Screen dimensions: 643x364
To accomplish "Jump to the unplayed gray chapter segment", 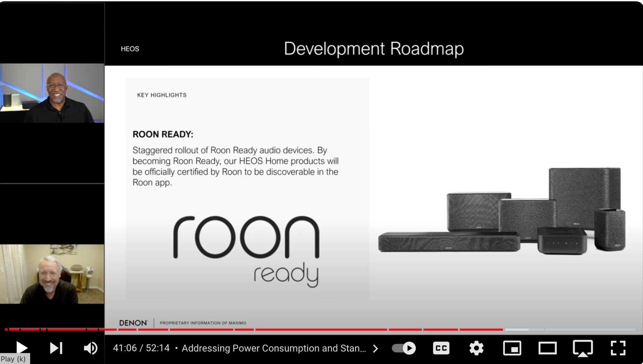I will pyautogui.click(x=591, y=330).
